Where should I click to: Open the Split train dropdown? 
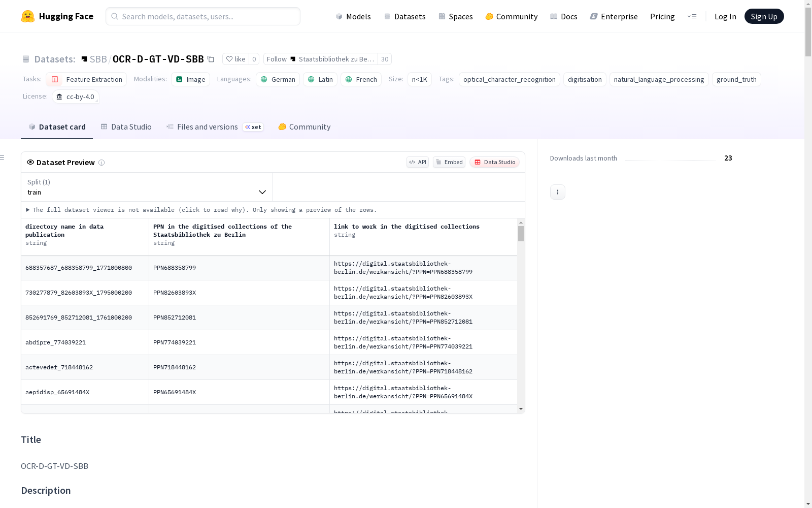click(147, 187)
